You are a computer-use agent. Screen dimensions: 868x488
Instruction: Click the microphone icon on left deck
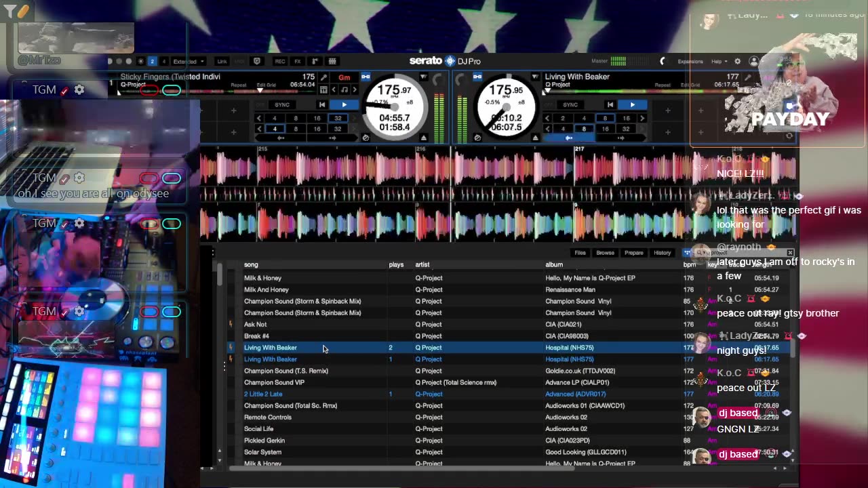(324, 77)
